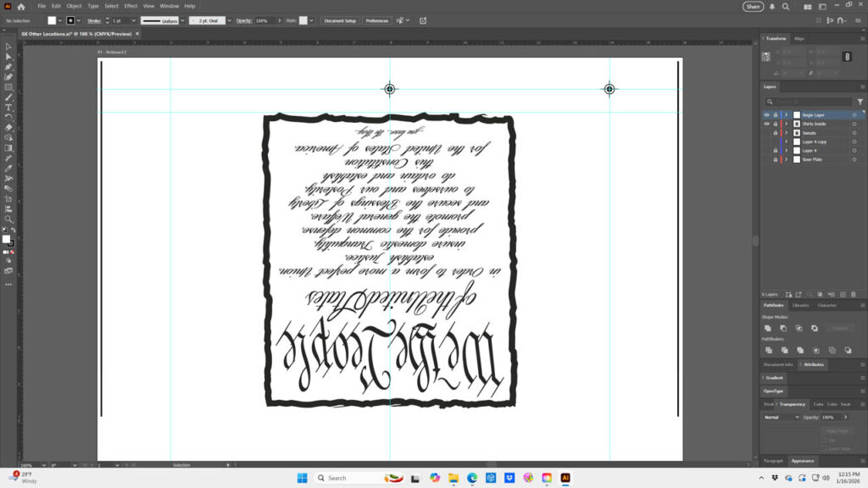868x488 pixels.
Task: Swap fill and stroke arrows icon
Action: (14, 230)
